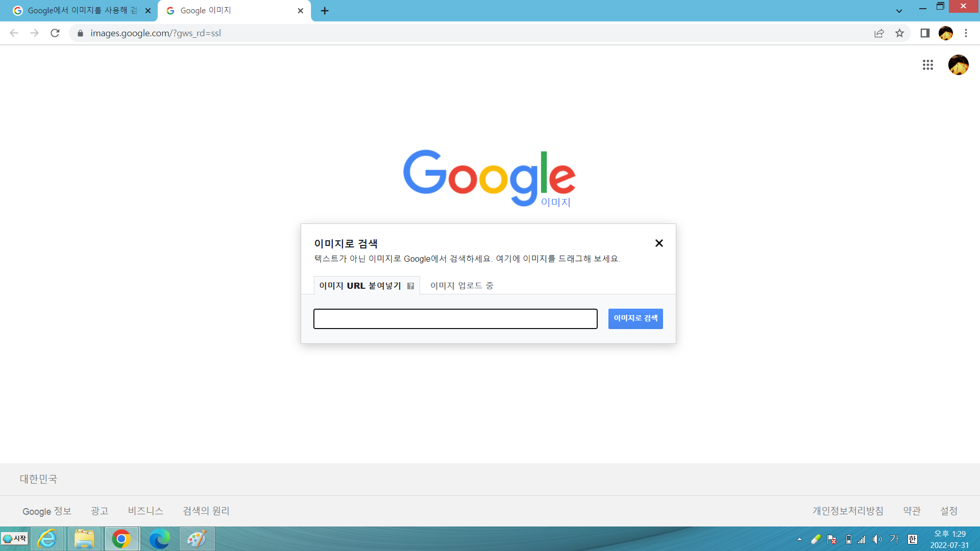Open the 개인정보처리방침 link
The width and height of the screenshot is (980, 551).
(x=848, y=511)
